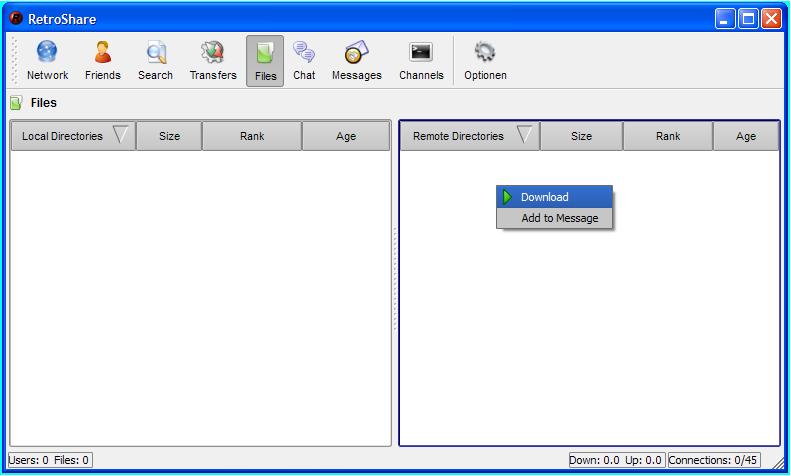The image size is (791, 476).
Task: Minimize the RetroShare window
Action: tap(725, 19)
